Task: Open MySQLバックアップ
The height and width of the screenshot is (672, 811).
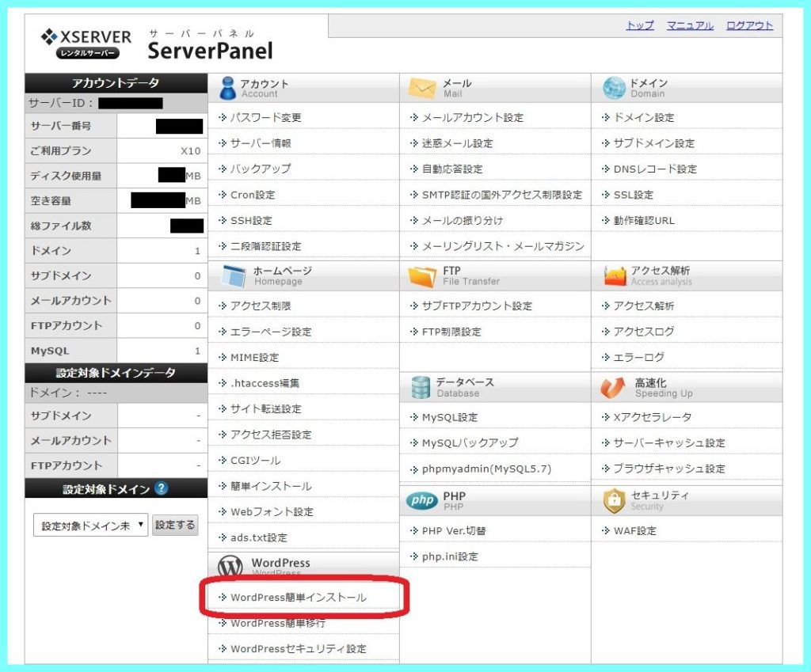Action: (x=470, y=443)
